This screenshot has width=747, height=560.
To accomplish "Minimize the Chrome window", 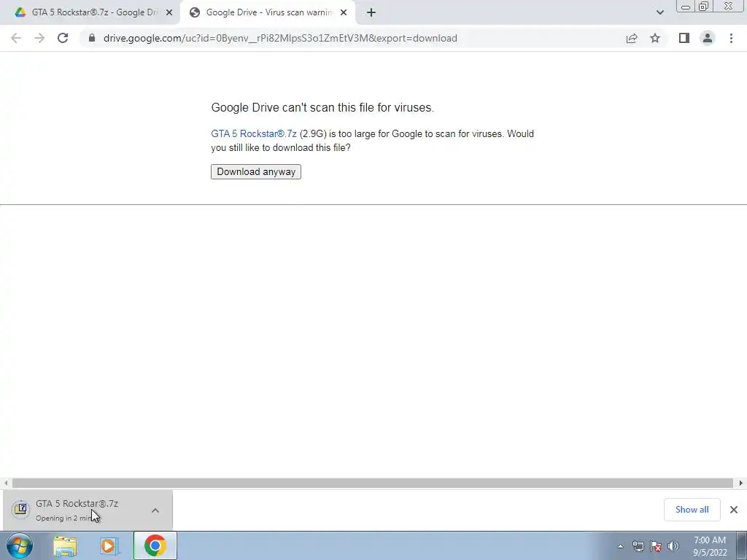I will [x=686, y=7].
